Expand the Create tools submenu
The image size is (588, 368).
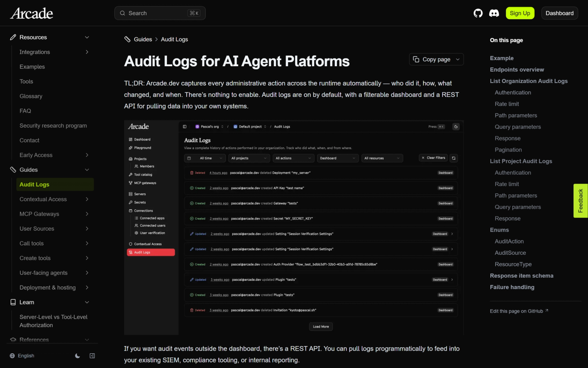point(87,258)
